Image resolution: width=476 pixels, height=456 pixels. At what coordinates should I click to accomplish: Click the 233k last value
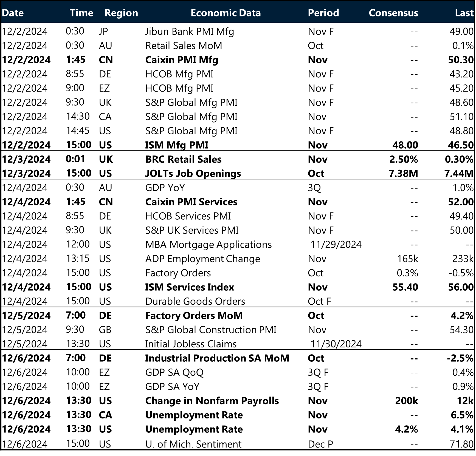[x=463, y=259]
